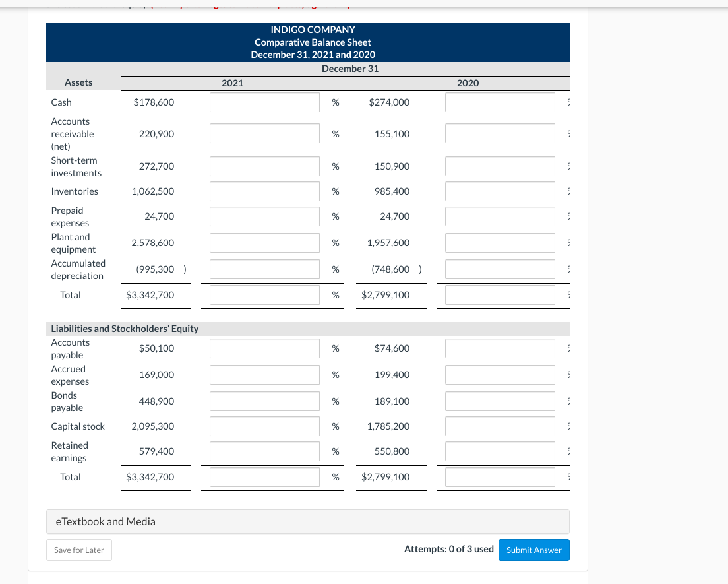Click the 2020 total assets percentage input
This screenshot has width=728, height=584.
(500, 295)
